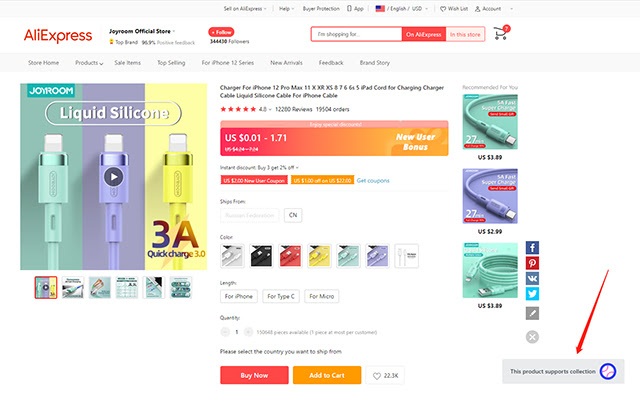Go to the Top Selling tab

coord(171,62)
